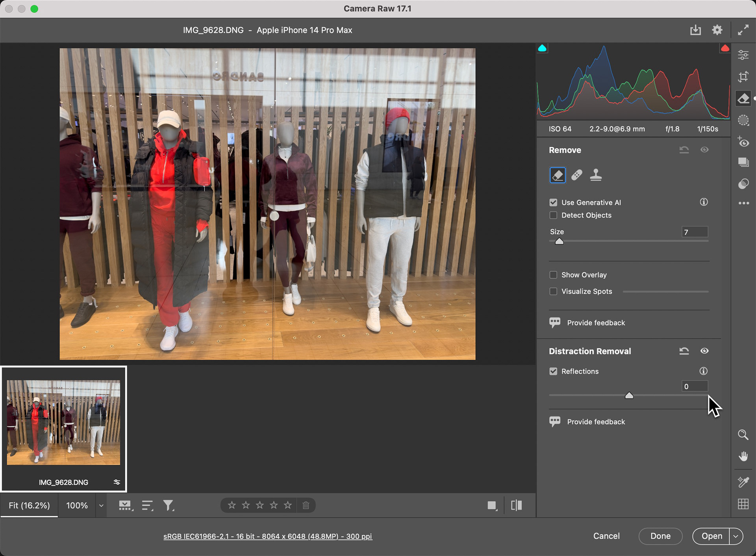Enable Detect Objects checkbox
Image resolution: width=756 pixels, height=556 pixels.
(x=553, y=215)
